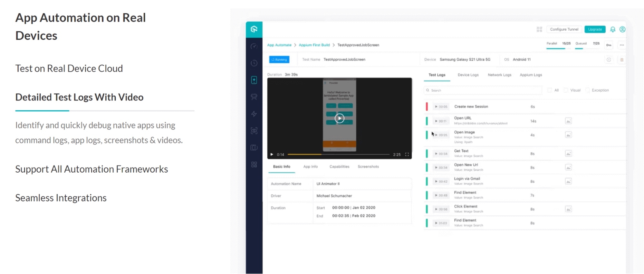Open screenshot icon for Open New Url step
This screenshot has height=274, width=644.
tap(568, 167)
